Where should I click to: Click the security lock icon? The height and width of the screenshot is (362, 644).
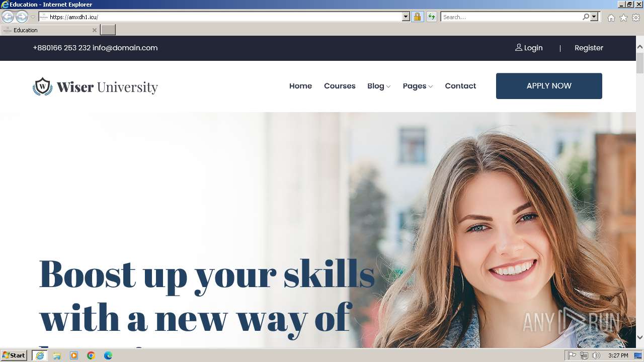click(417, 17)
